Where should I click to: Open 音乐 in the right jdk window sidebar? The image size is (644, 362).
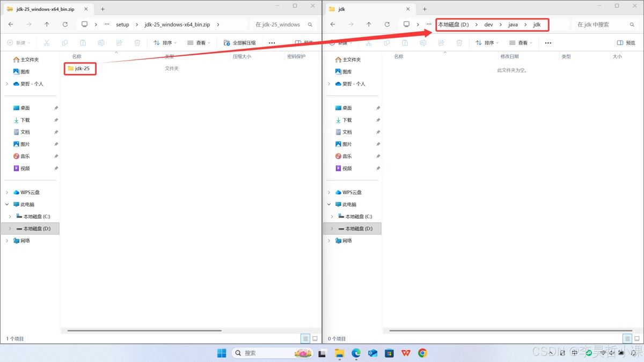(x=344, y=156)
